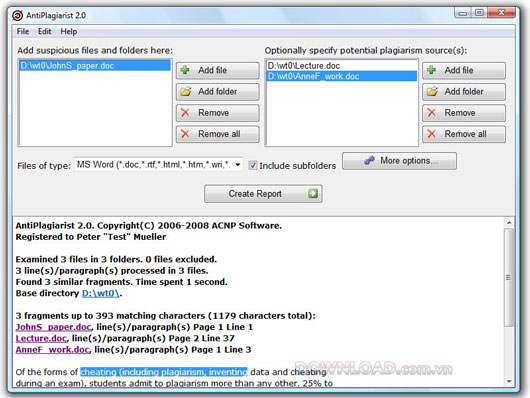Minimize the AntiPlagiarist window
The height and width of the screenshot is (398, 530).
pyautogui.click(x=463, y=13)
